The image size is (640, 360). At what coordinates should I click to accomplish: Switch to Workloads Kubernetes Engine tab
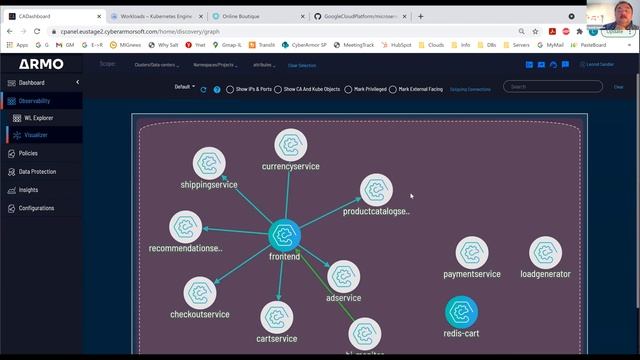click(x=157, y=16)
